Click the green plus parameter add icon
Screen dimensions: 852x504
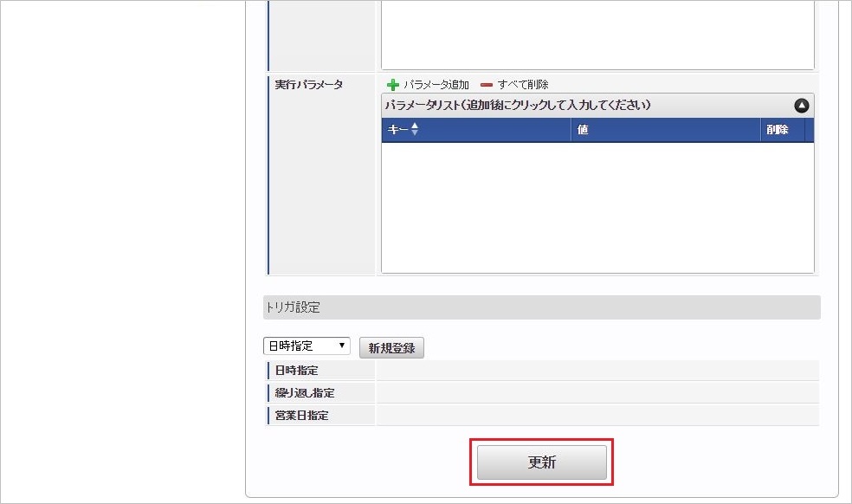point(392,85)
